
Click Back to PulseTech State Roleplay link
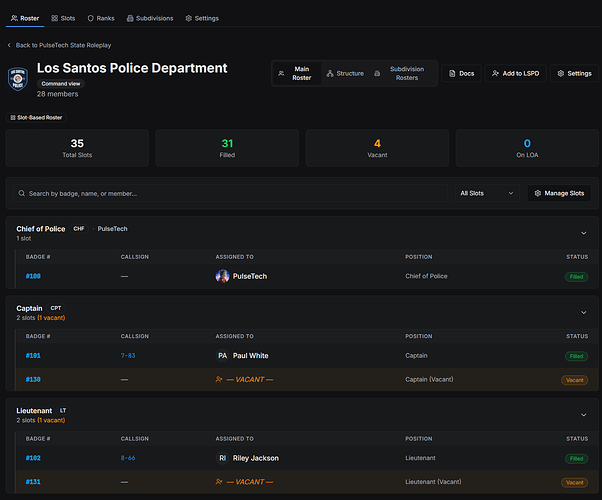click(63, 45)
